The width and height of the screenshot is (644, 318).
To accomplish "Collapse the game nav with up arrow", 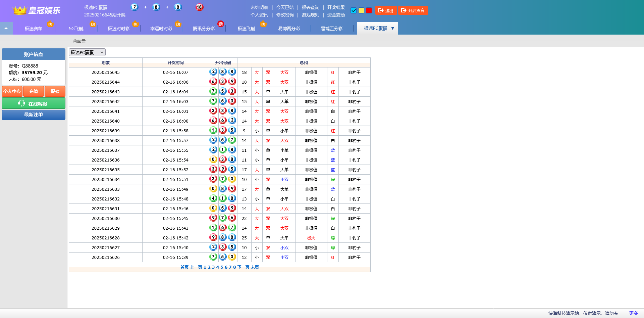I will (x=6, y=28).
